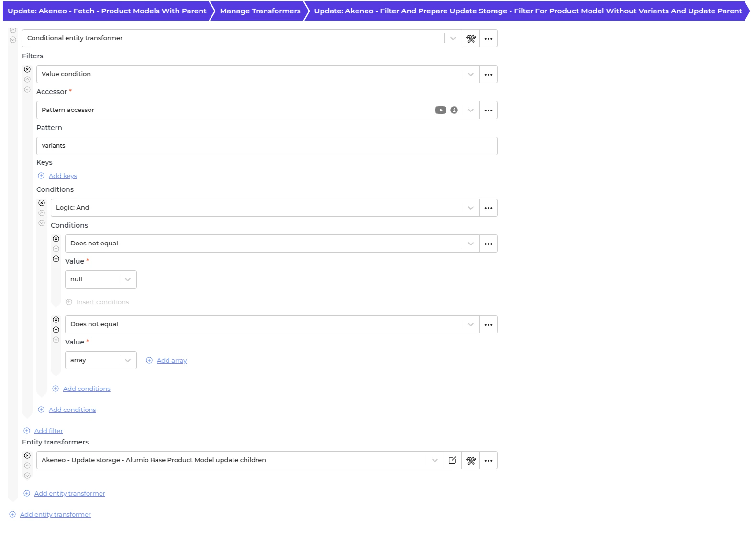This screenshot has height=533, width=756.
Task: Click Add conditions under Logic: And
Action: point(87,389)
